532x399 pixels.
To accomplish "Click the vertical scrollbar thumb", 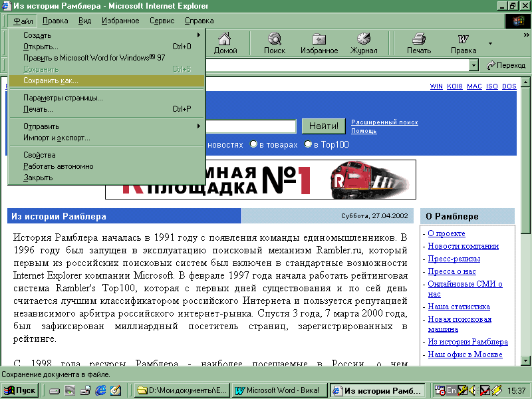I will pos(525,160).
